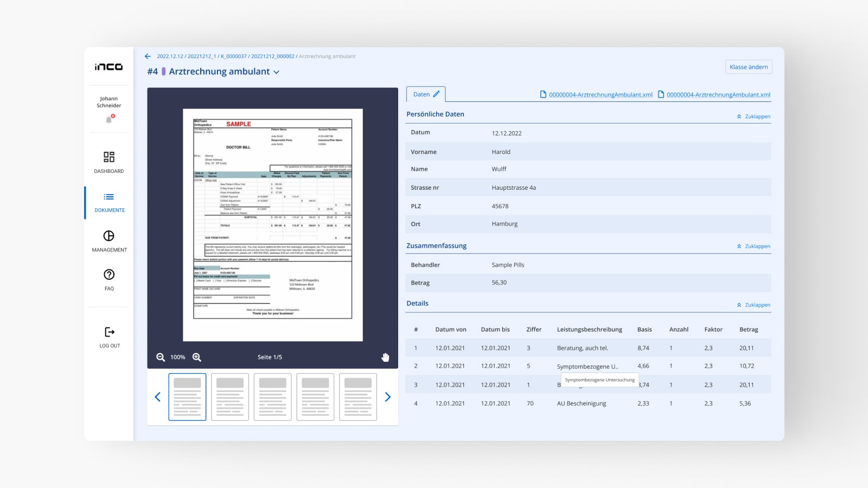Click the inco logo

coord(109,67)
